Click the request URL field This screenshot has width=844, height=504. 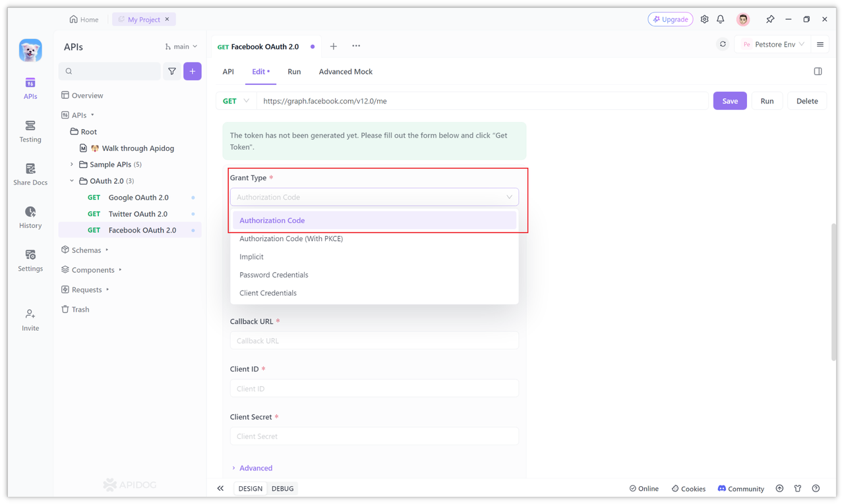(483, 101)
